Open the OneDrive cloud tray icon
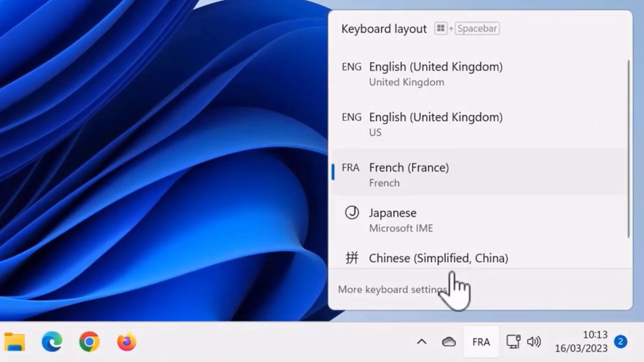 [449, 342]
